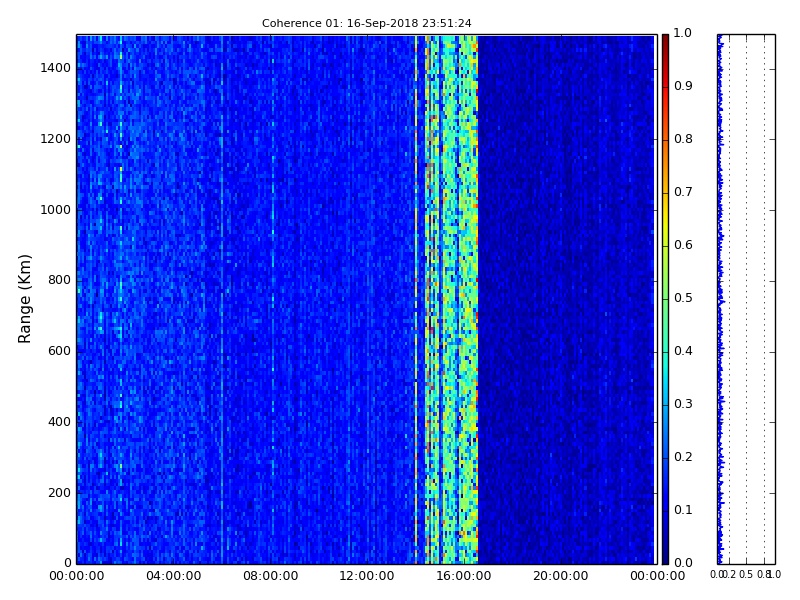Click the 12:00:00 time axis label
The image size is (800, 600).
[x=367, y=576]
